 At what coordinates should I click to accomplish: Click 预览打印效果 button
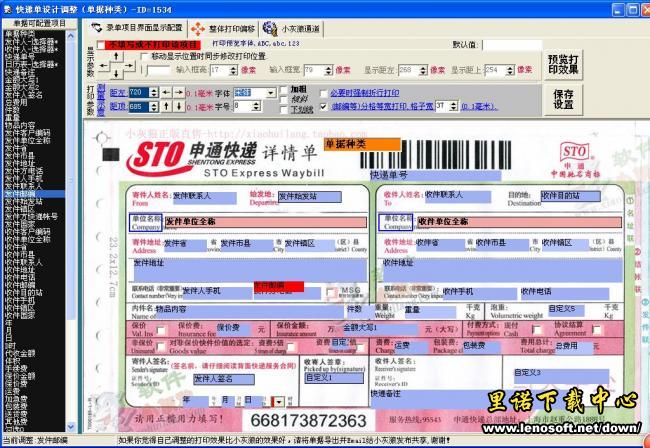click(563, 65)
